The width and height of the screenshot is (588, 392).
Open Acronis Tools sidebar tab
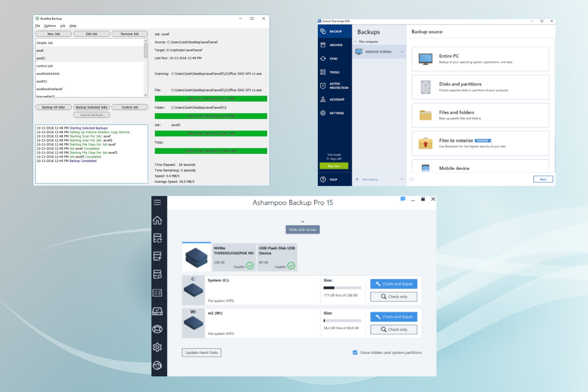pos(335,72)
